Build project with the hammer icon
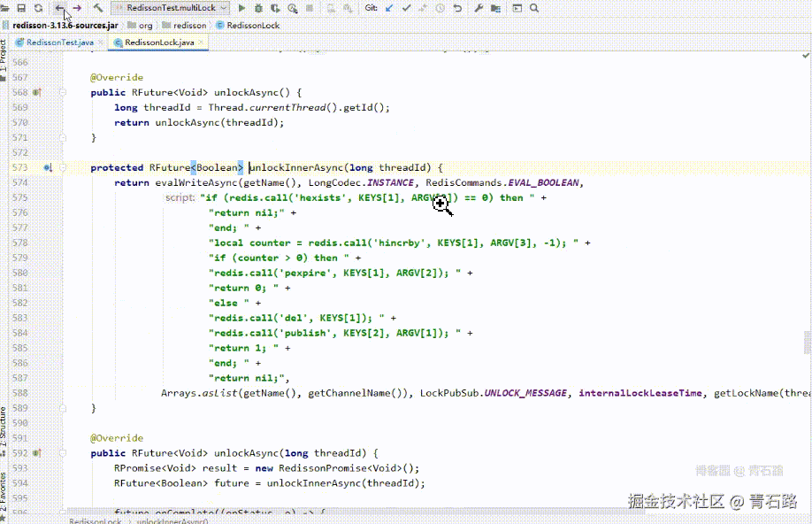Screen dimensions: 812x524 (x=98, y=8)
